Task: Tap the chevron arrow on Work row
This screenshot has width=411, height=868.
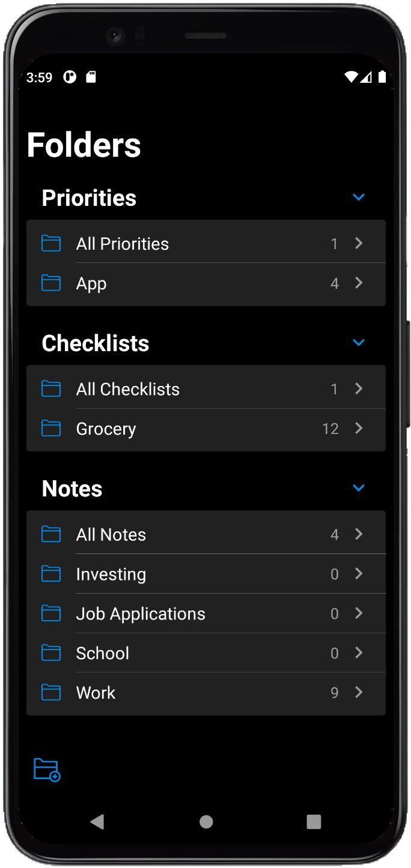Action: point(359,693)
